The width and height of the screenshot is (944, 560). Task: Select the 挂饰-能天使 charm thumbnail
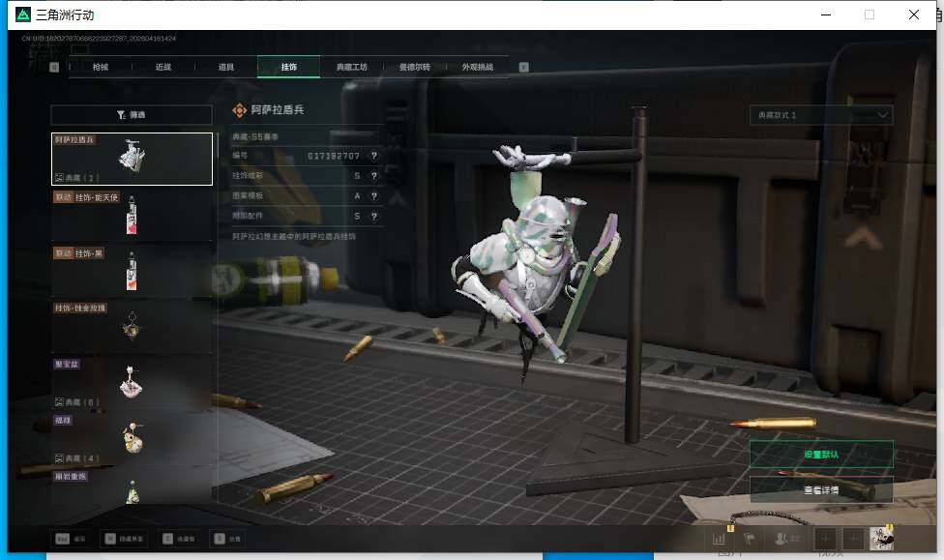coord(132,215)
